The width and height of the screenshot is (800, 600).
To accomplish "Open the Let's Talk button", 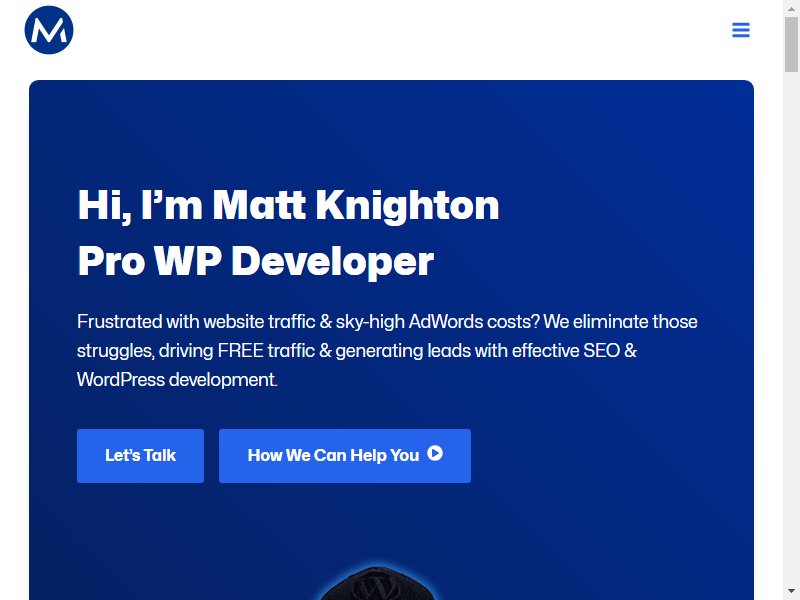I will pos(140,456).
